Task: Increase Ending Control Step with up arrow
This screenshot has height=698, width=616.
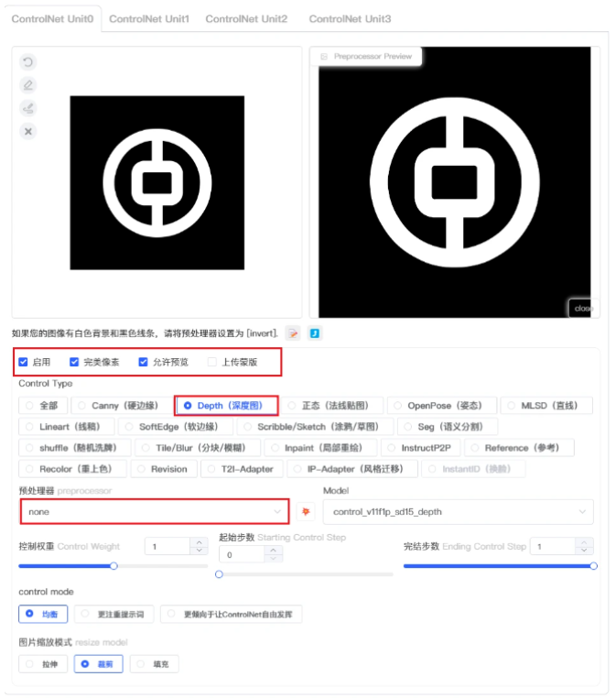Action: pyautogui.click(x=584, y=542)
